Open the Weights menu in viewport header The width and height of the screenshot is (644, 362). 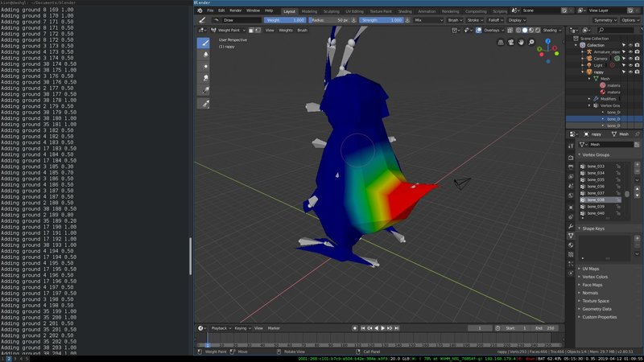(x=286, y=31)
